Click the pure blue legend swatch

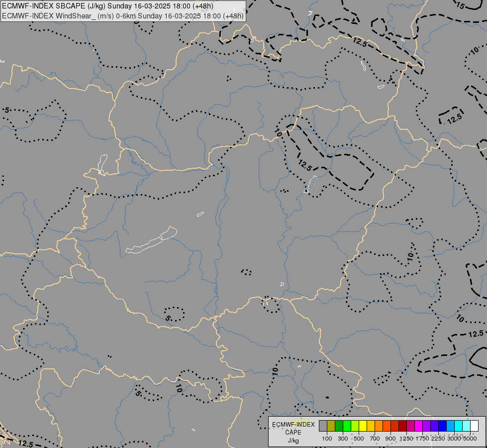pyautogui.click(x=442, y=426)
